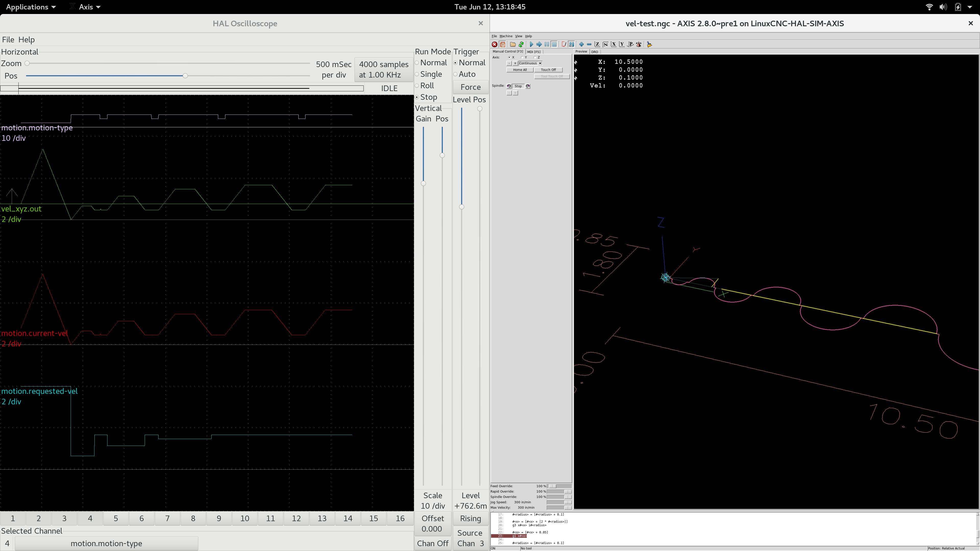The width and height of the screenshot is (980, 551).
Task: Click Source Chan 3 trigger button
Action: point(471,538)
